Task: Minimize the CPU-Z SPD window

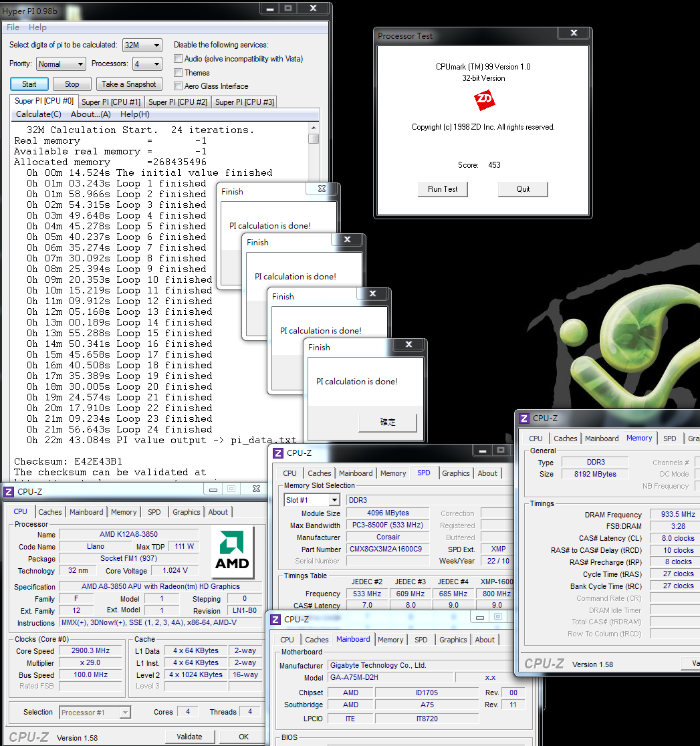Action: coord(482,450)
